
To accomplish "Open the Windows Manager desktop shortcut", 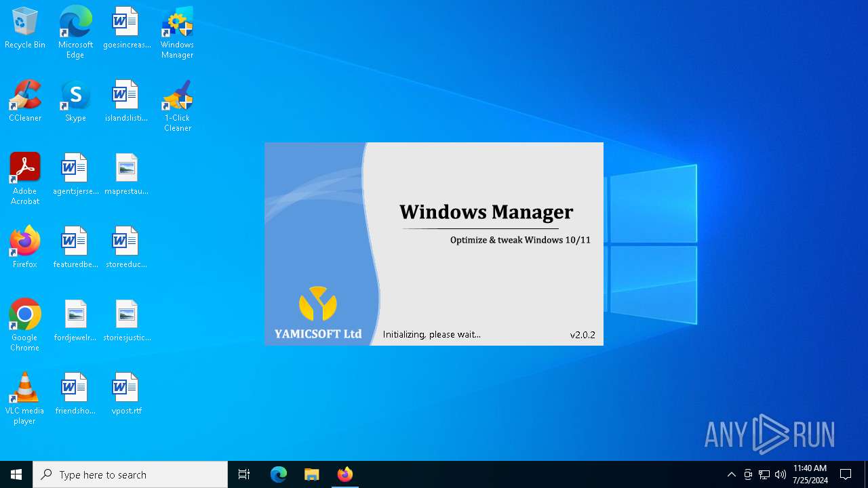I will pyautogui.click(x=177, y=33).
